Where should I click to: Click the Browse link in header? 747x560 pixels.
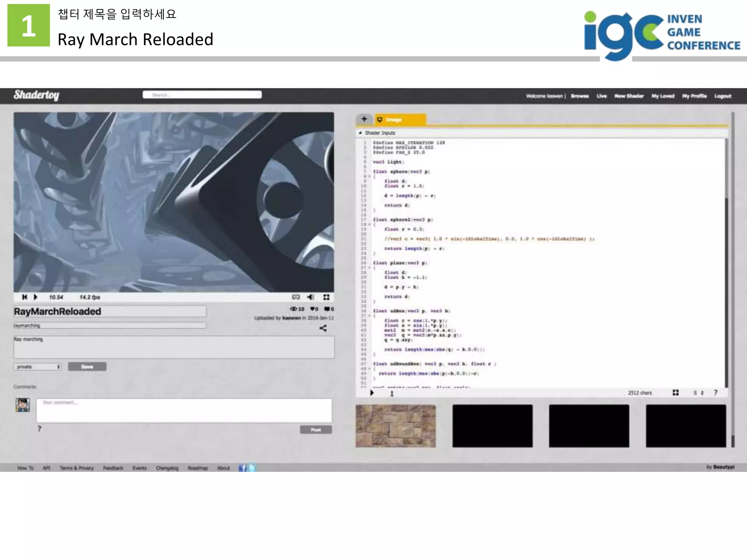tap(580, 96)
